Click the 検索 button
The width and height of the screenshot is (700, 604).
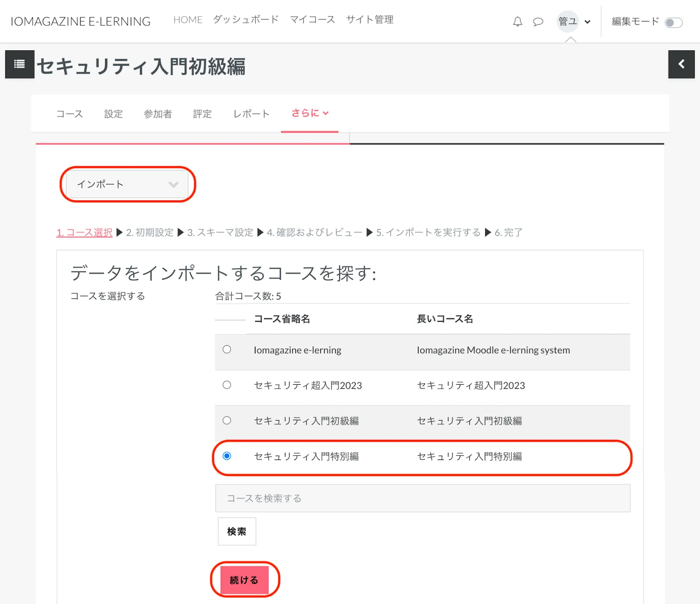coord(237,531)
